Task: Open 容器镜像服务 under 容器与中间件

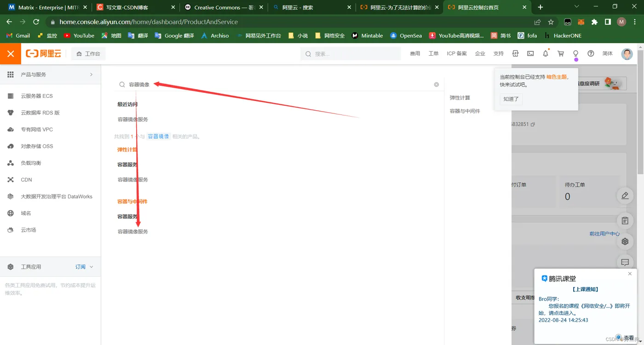Action: point(133,232)
